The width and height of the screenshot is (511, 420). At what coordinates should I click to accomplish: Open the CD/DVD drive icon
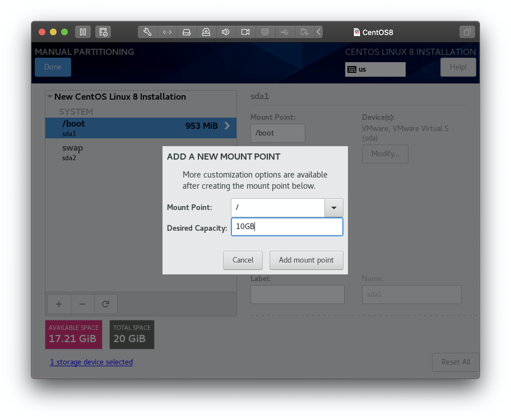(x=206, y=32)
